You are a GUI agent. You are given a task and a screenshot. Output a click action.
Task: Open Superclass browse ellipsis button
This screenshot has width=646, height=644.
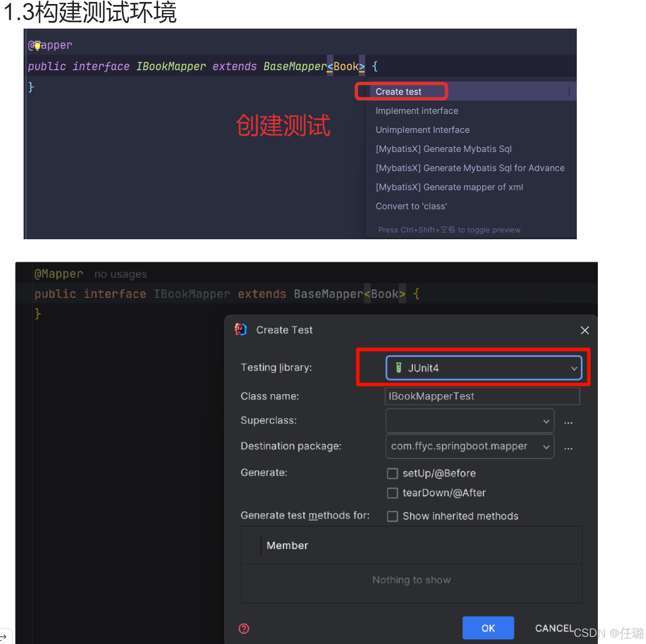[568, 422]
